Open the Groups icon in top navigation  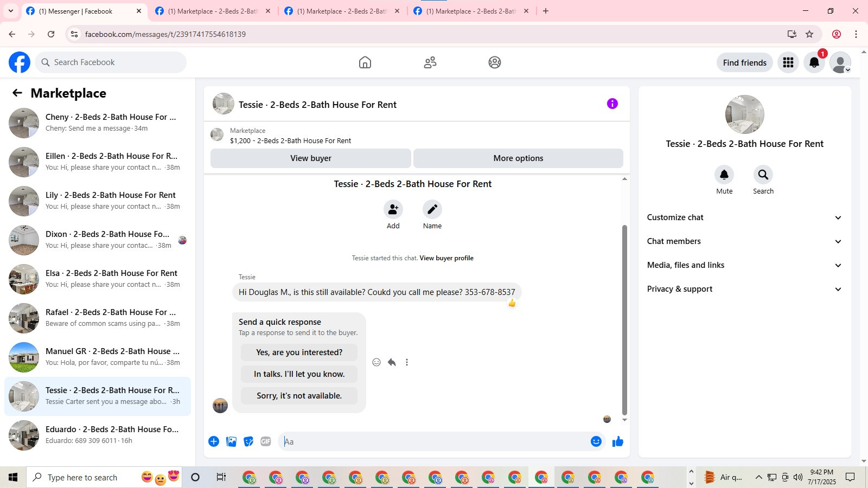coord(495,62)
